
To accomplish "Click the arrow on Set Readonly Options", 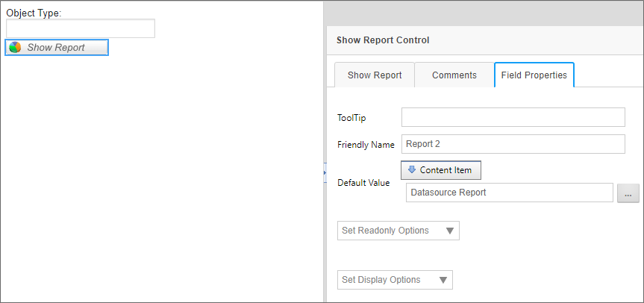I will coord(449,231).
